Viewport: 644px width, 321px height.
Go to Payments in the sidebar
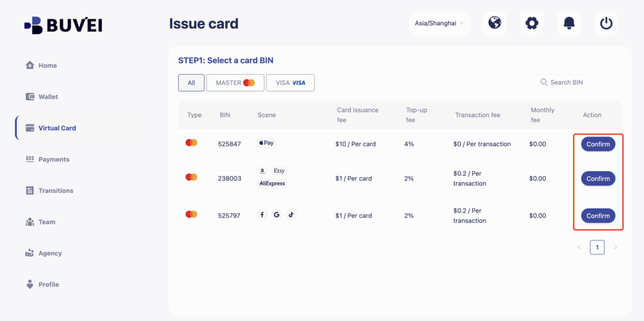click(x=53, y=160)
